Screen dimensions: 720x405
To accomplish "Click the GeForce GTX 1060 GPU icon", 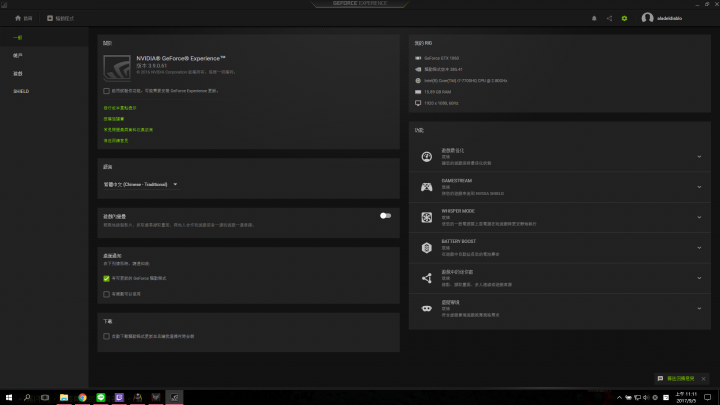I will point(418,58).
